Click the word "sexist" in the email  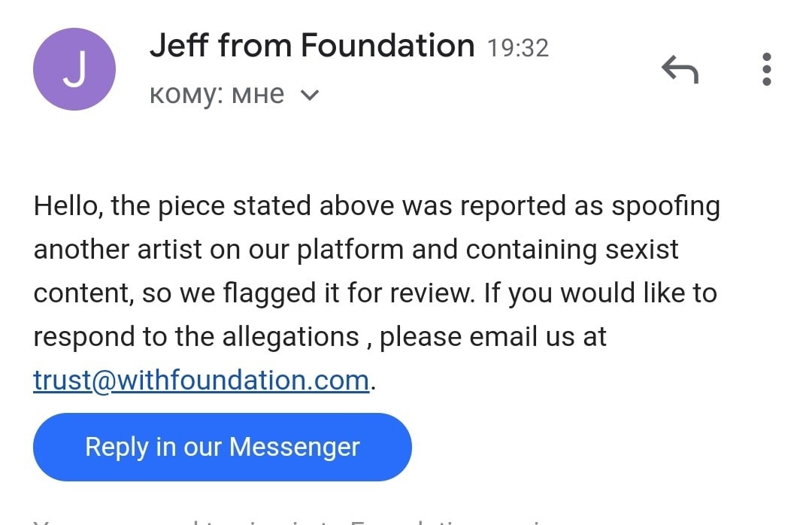638,249
